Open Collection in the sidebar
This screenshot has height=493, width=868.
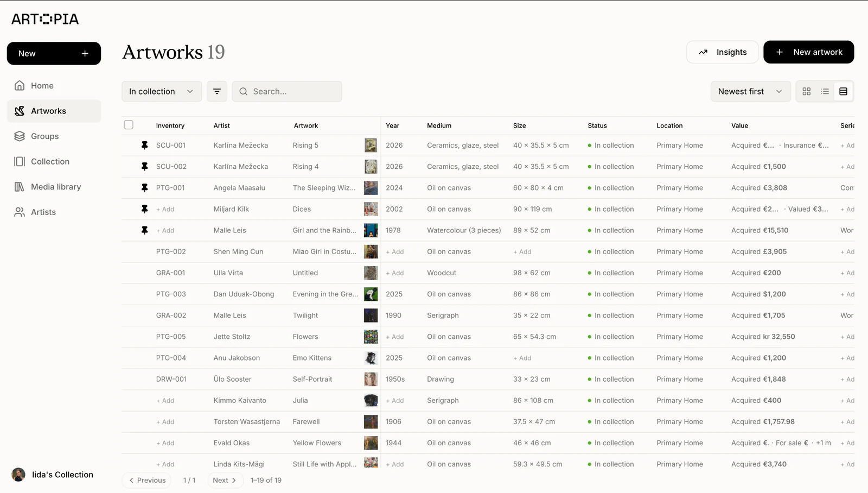pyautogui.click(x=54, y=161)
